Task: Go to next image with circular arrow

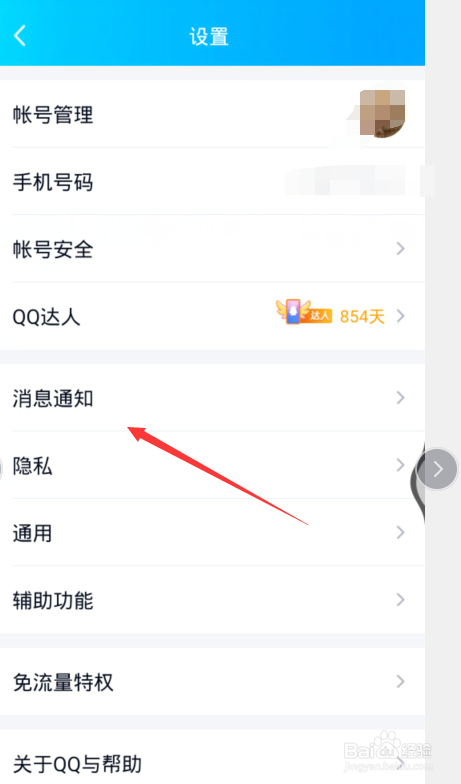Action: [438, 468]
